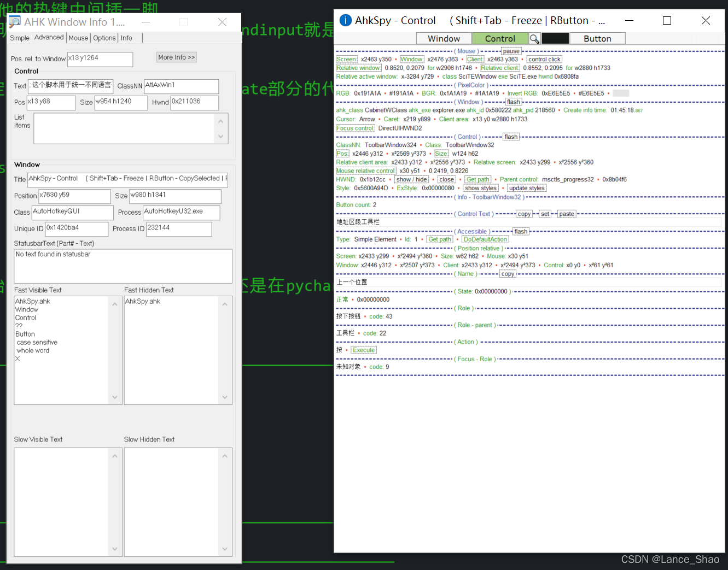
Task: Click the Process field AutoHotkeyU32.exe
Action: coord(181,213)
